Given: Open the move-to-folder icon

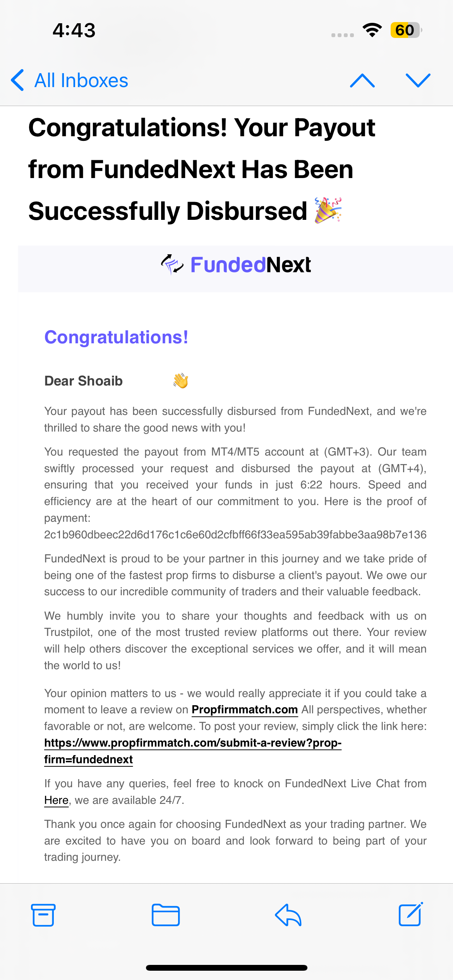Looking at the screenshot, I should click(166, 915).
